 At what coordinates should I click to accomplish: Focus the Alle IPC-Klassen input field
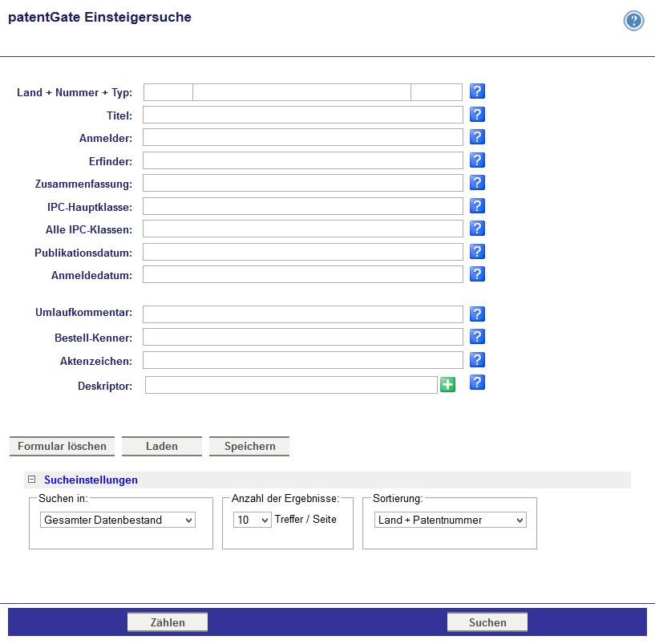pyautogui.click(x=303, y=229)
